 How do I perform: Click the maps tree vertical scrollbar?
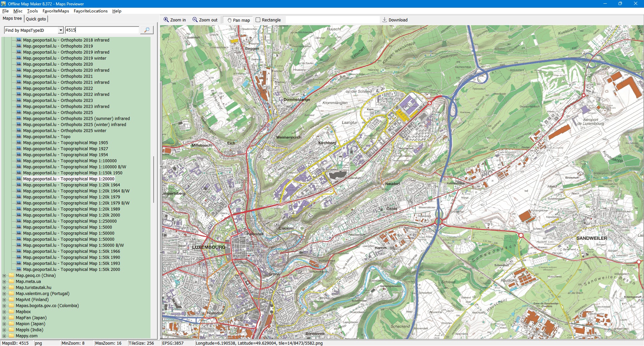pyautogui.click(x=154, y=179)
